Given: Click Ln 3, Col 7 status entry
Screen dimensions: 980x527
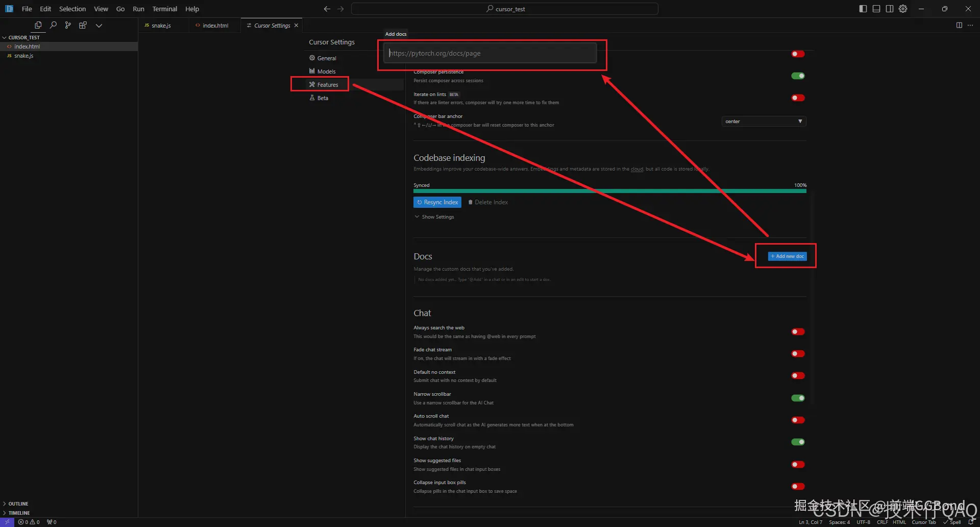Looking at the screenshot, I should [811, 522].
